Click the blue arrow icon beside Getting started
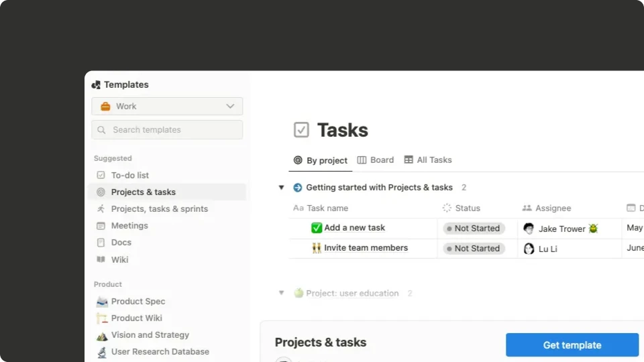Image resolution: width=644 pixels, height=362 pixels. pyautogui.click(x=298, y=188)
